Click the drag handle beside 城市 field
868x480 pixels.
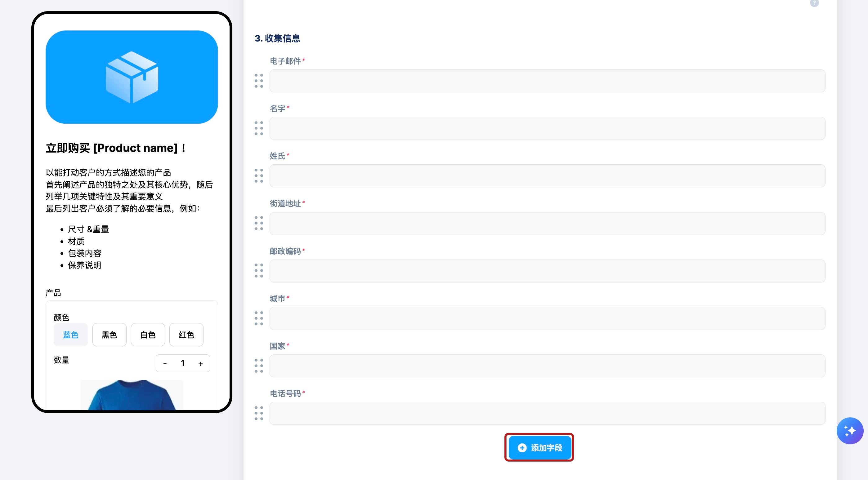click(x=259, y=318)
